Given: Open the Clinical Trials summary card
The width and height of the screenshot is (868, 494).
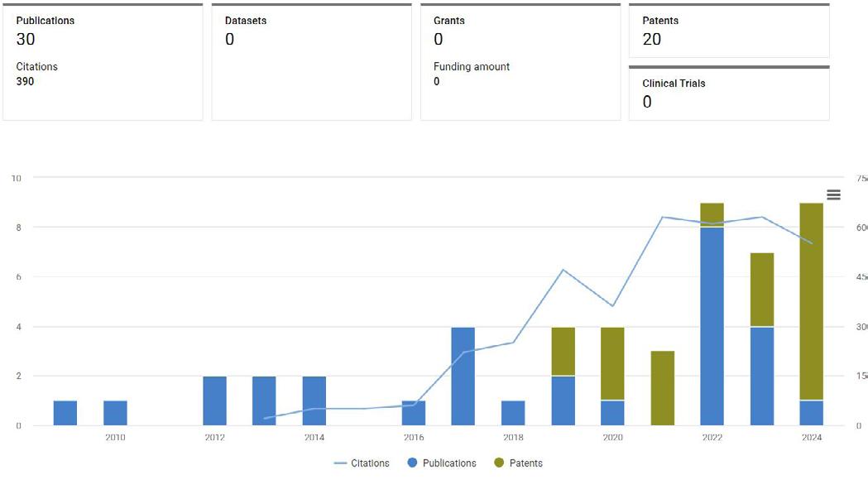Looking at the screenshot, I should pos(729,93).
